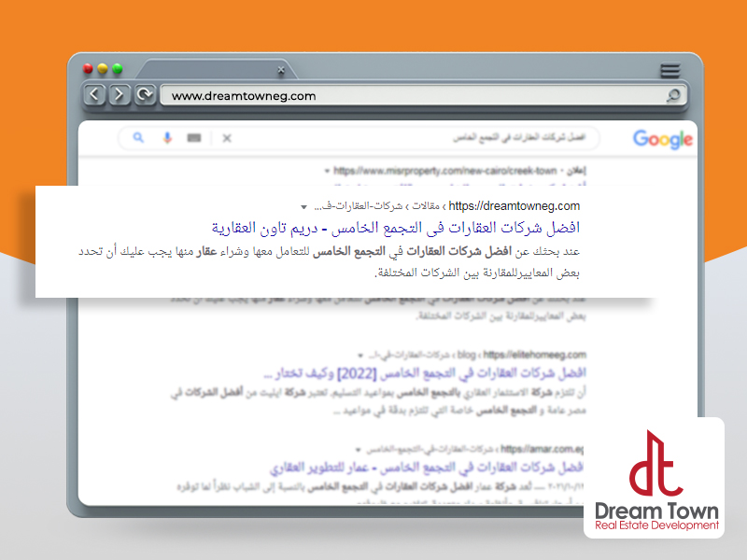Open the elitehomeeg.com result URL
The image size is (747, 560).
point(534,355)
